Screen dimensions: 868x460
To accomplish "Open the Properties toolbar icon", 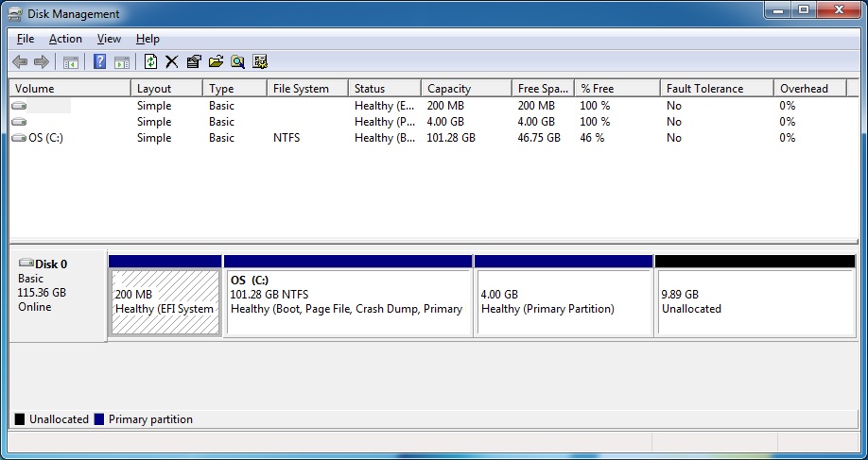I will pyautogui.click(x=194, y=61).
